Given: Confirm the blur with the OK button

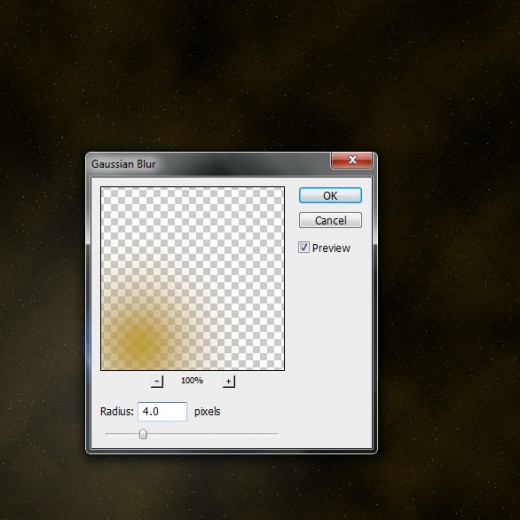Looking at the screenshot, I should 330,195.
